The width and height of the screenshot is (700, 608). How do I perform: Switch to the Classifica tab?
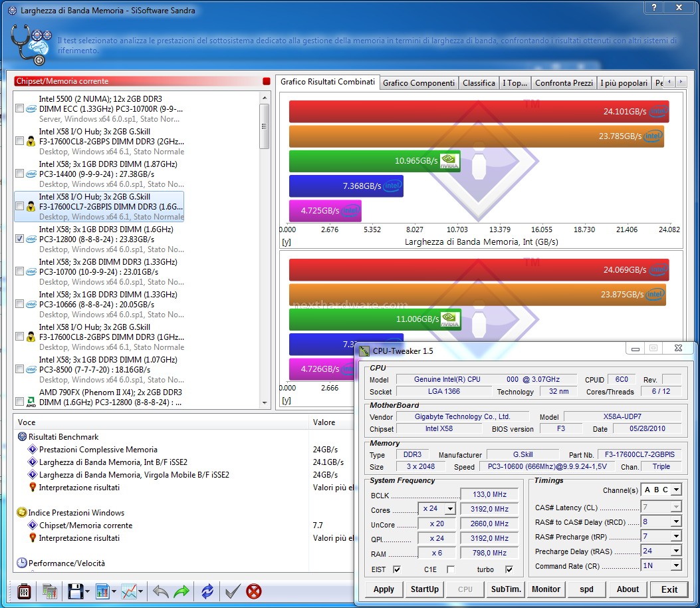pos(479,83)
